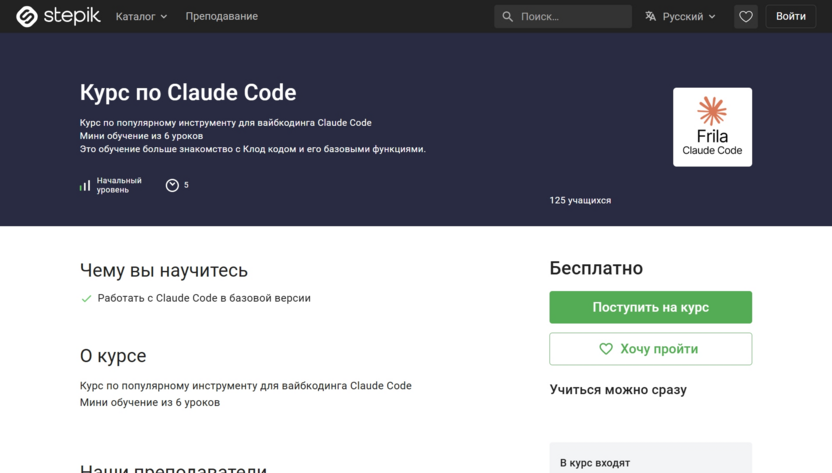
Task: Click the search field Поиск
Action: (x=563, y=16)
